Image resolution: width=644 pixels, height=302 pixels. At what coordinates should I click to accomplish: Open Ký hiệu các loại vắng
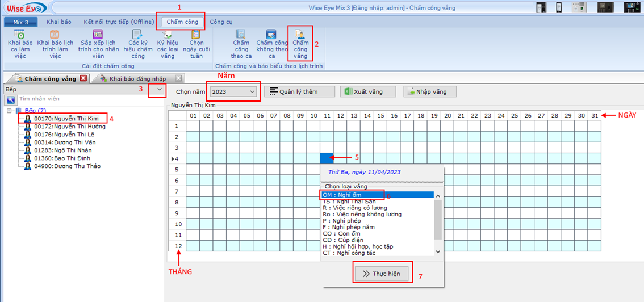click(x=168, y=35)
